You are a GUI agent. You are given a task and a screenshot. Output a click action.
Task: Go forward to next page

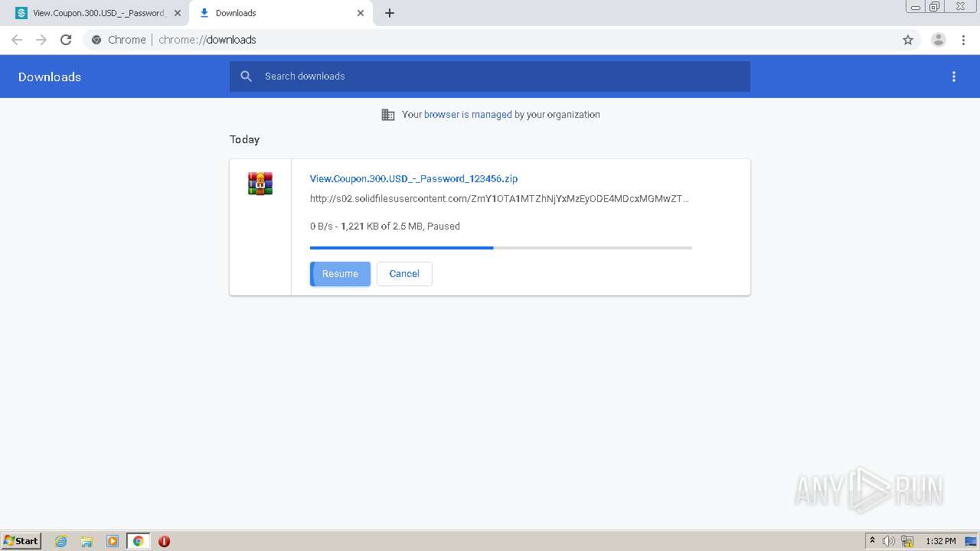click(x=41, y=40)
